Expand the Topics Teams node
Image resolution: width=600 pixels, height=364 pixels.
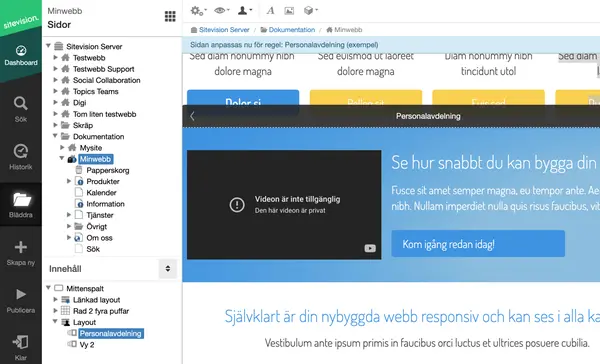[55, 91]
